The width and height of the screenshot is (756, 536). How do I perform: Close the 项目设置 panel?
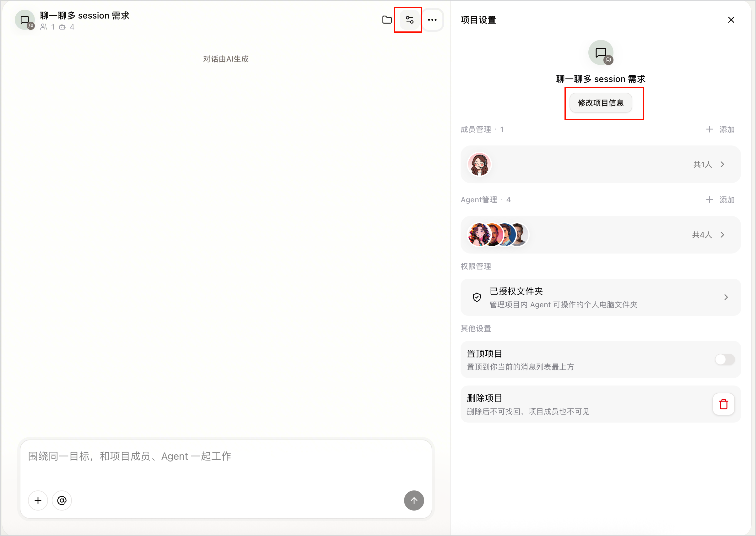731,20
